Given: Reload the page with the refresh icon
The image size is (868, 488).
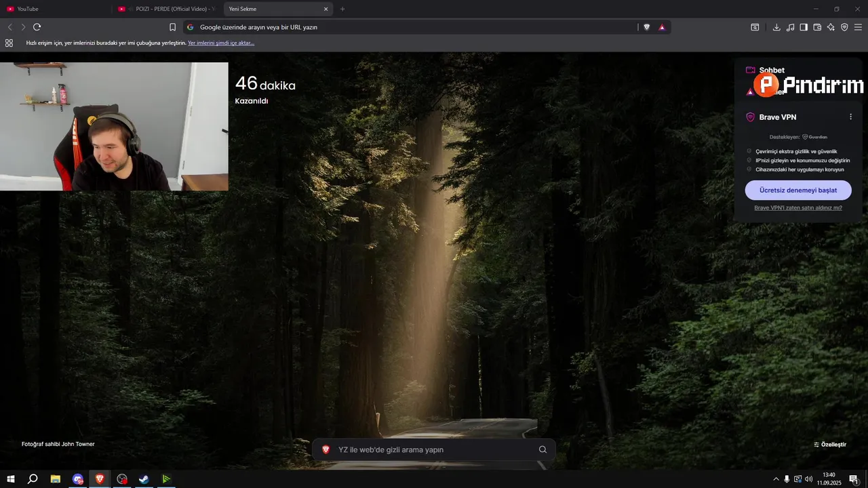Looking at the screenshot, I should pyautogui.click(x=37, y=27).
